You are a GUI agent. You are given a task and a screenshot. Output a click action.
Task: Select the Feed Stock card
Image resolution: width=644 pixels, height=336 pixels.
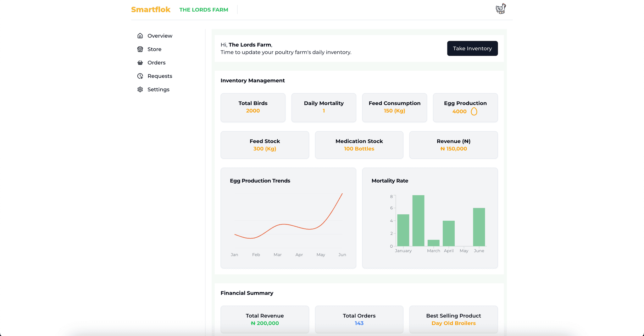click(x=265, y=145)
